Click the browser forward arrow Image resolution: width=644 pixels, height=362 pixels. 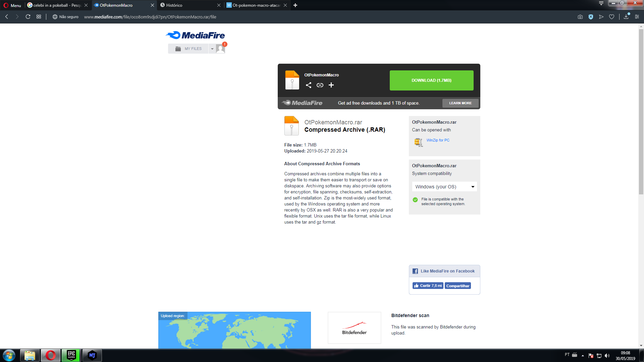point(17,17)
